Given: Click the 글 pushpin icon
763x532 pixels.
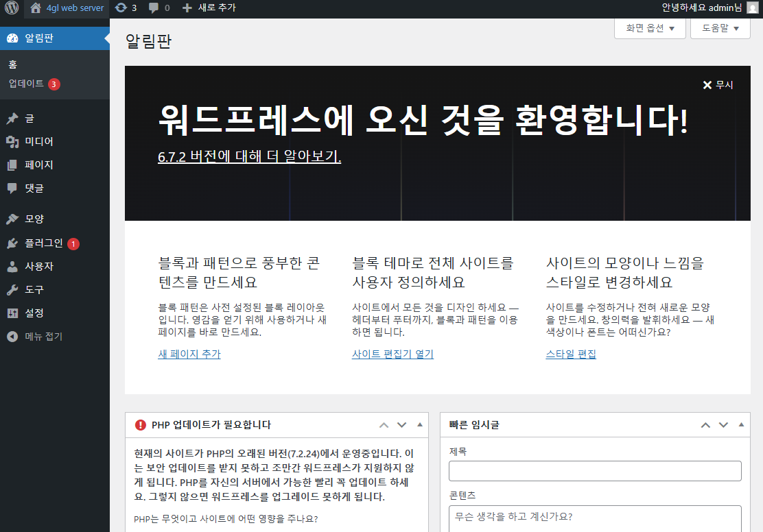Looking at the screenshot, I should pyautogui.click(x=12, y=118).
